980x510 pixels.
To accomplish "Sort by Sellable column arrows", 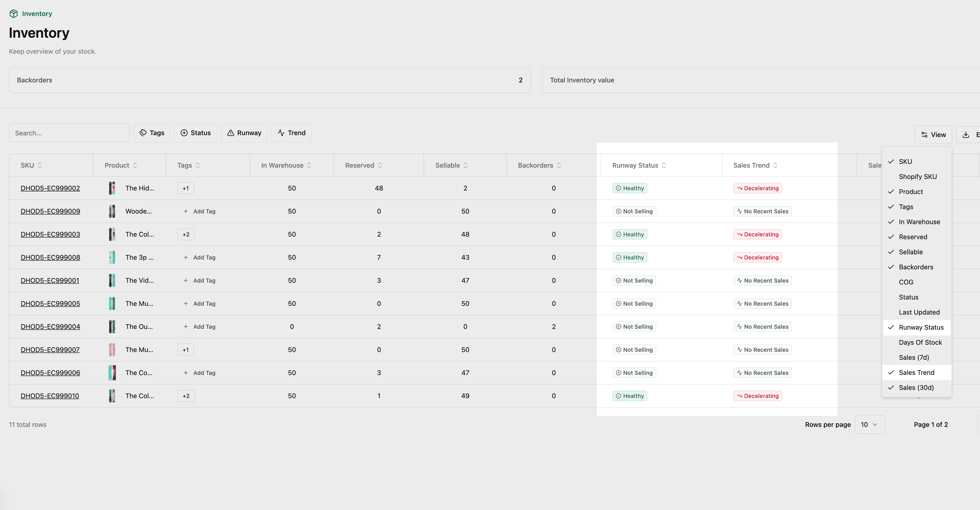I will (x=466, y=165).
